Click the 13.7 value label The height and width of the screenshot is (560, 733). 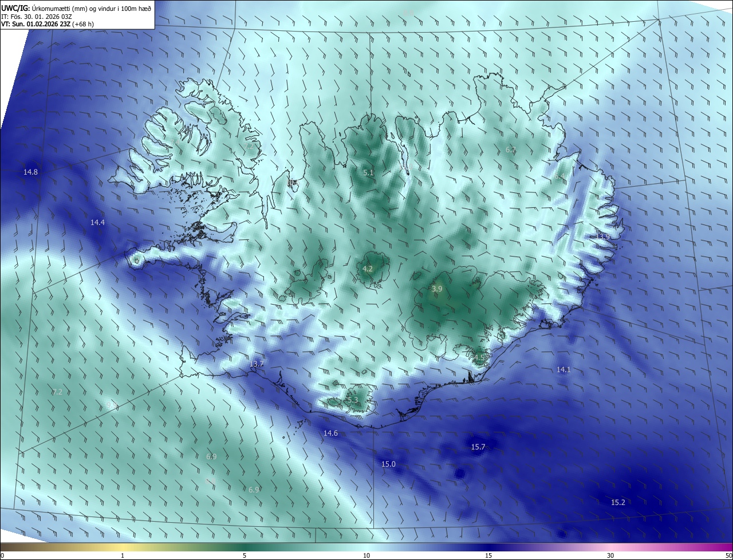click(257, 364)
